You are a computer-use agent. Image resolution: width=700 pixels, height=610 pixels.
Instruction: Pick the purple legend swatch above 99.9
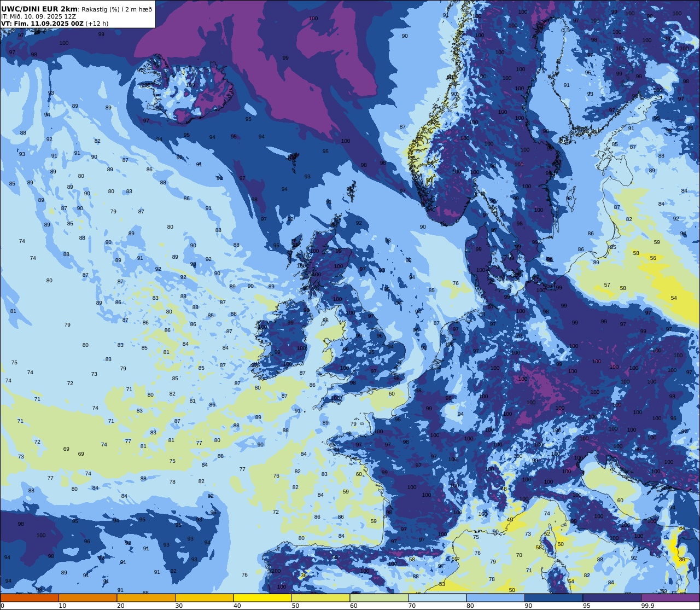coord(670,597)
